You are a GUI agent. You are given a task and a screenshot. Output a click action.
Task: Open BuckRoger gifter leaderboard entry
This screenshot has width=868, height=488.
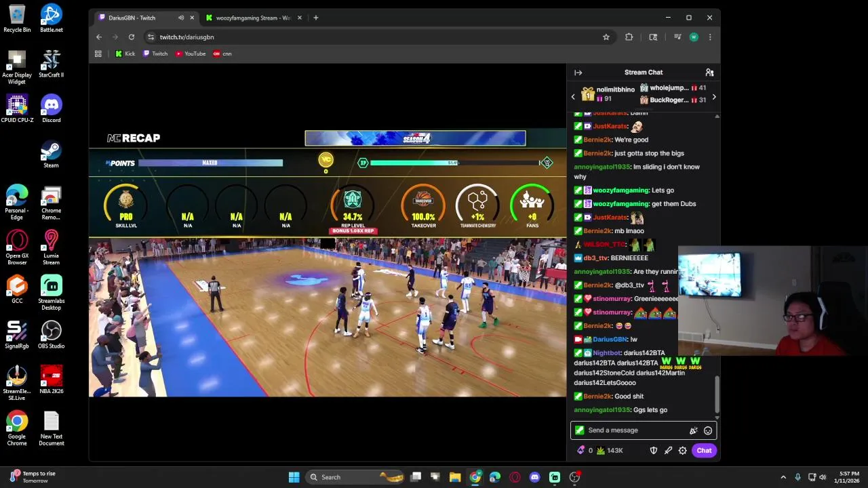point(673,100)
